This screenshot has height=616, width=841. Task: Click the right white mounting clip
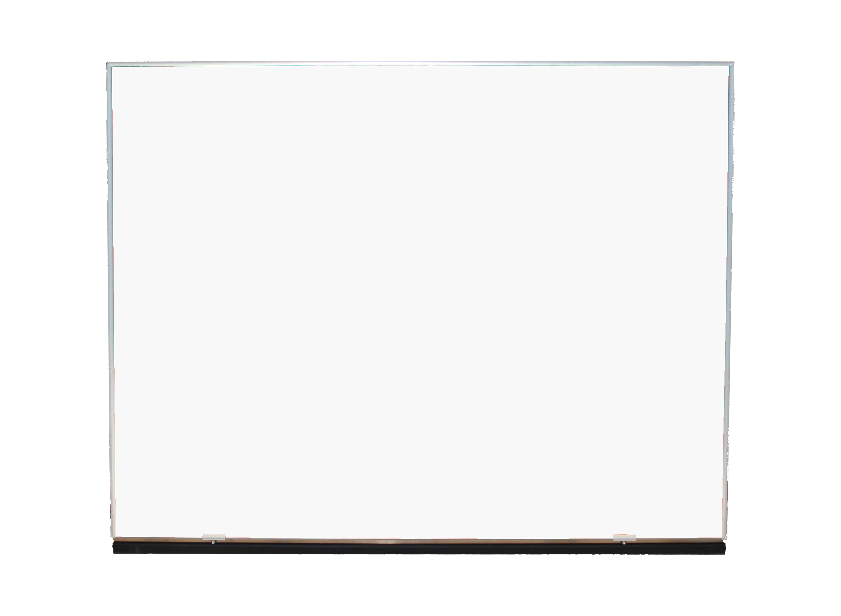tap(624, 537)
